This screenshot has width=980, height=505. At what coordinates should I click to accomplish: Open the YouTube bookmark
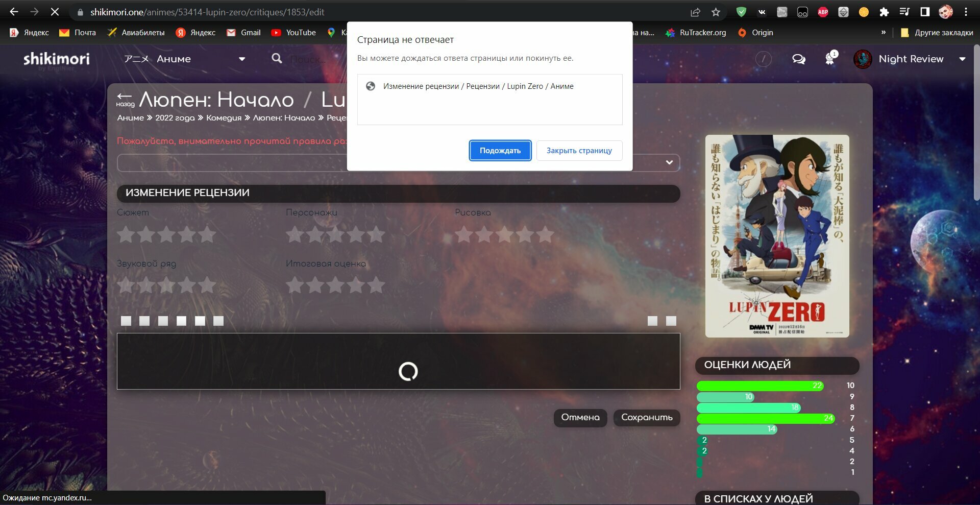point(293,33)
